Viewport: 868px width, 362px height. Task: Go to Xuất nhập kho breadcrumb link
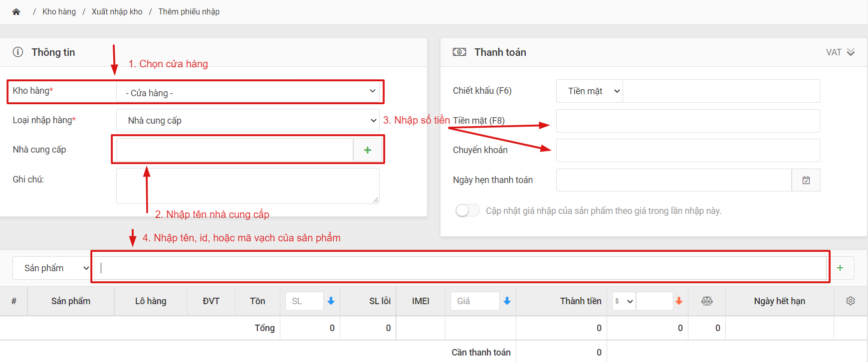click(117, 12)
